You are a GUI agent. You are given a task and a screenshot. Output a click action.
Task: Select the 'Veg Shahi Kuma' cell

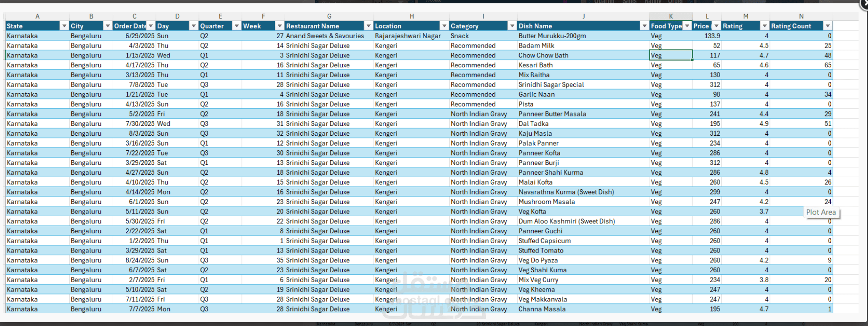coord(583,270)
